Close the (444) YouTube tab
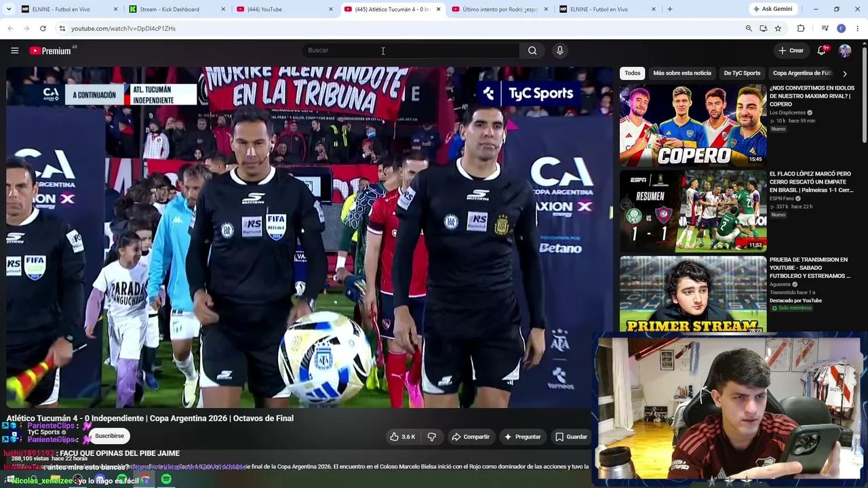Viewport: 868px width, 488px height. [x=331, y=9]
